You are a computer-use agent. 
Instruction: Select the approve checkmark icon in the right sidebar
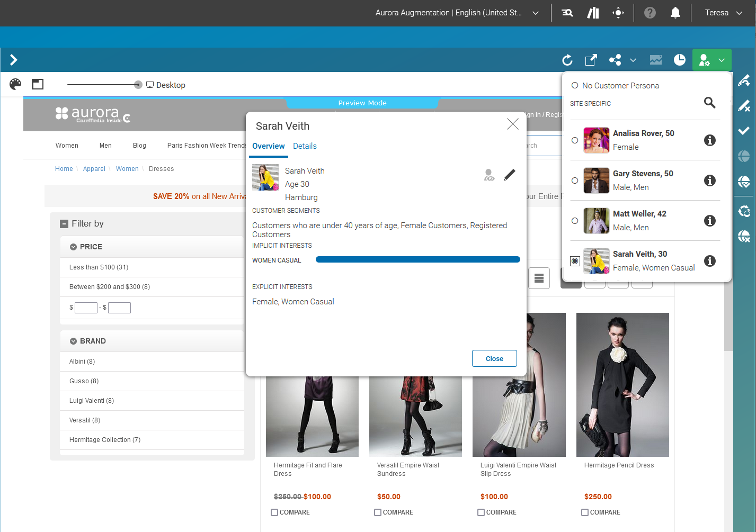(x=744, y=131)
